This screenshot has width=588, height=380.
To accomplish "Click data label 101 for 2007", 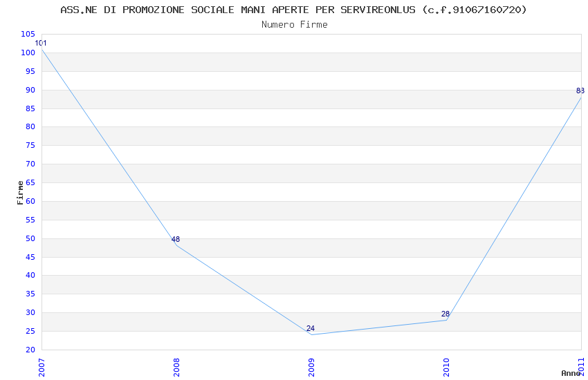I will (41, 43).
